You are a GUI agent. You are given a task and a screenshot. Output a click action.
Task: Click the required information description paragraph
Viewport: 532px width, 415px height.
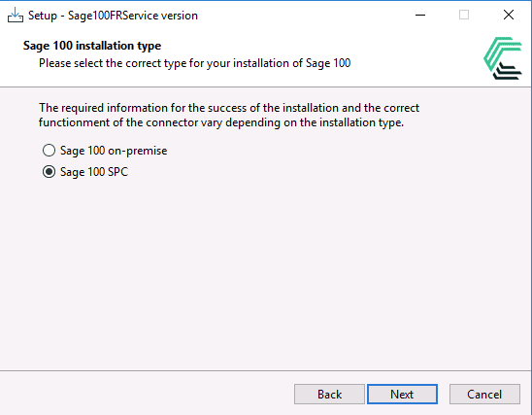229,115
